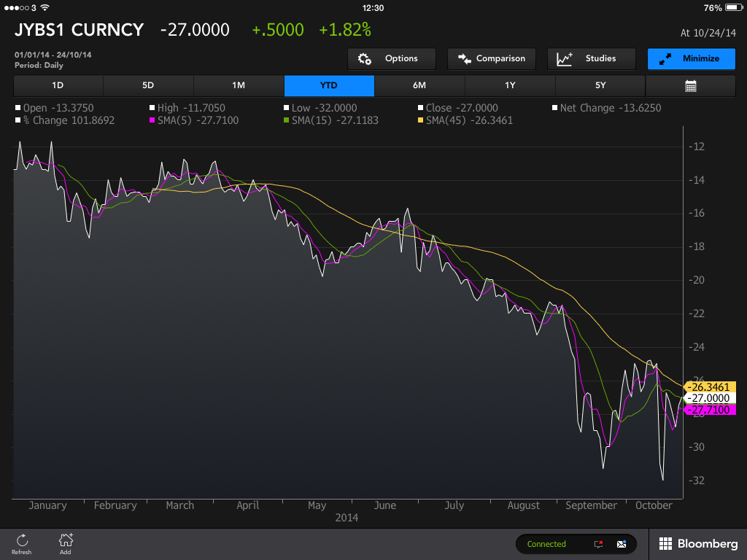Click the yellow SMA(45) legend swatch
Image resolution: width=747 pixels, height=560 pixels.
pos(421,120)
